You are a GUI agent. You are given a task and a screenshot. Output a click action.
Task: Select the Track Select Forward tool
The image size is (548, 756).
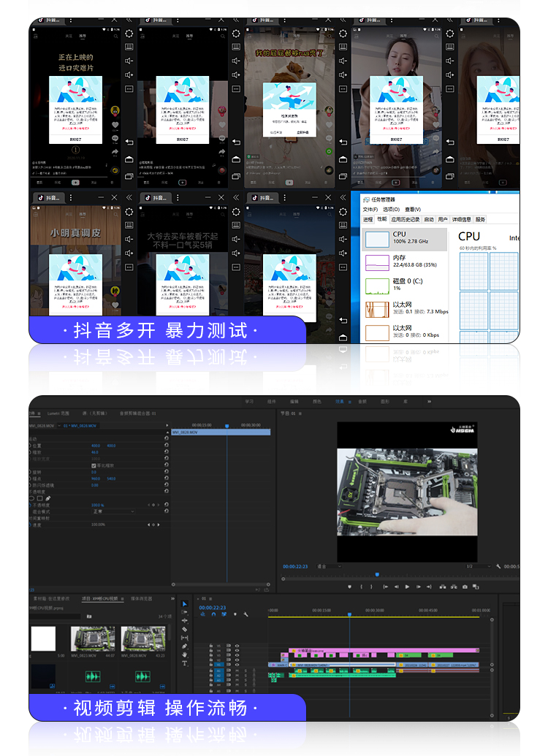pyautogui.click(x=184, y=612)
